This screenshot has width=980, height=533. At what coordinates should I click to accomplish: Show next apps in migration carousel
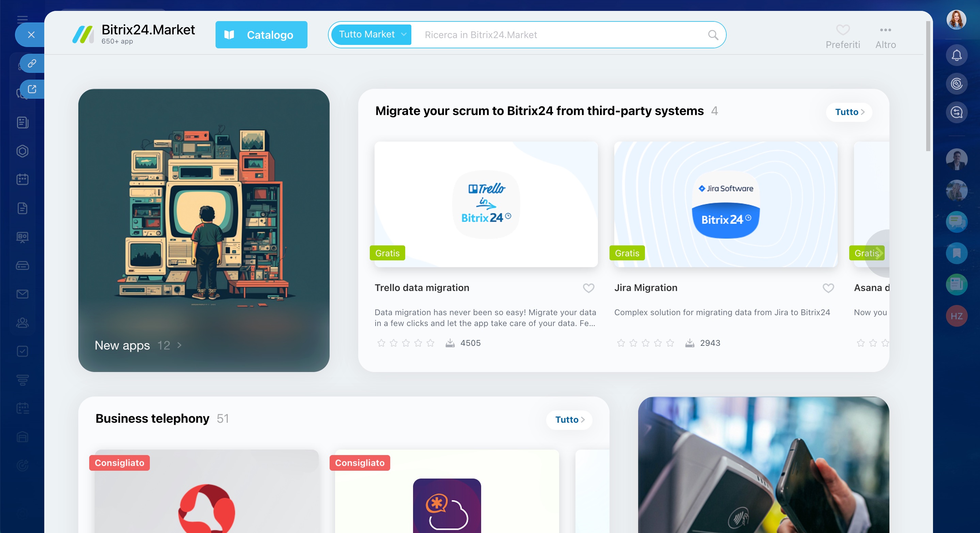click(878, 253)
